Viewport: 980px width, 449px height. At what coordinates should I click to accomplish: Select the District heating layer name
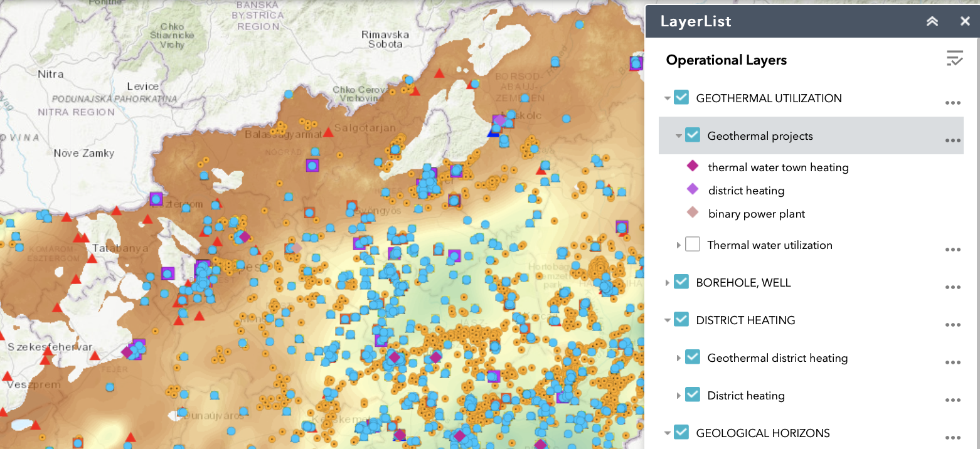coord(746,396)
